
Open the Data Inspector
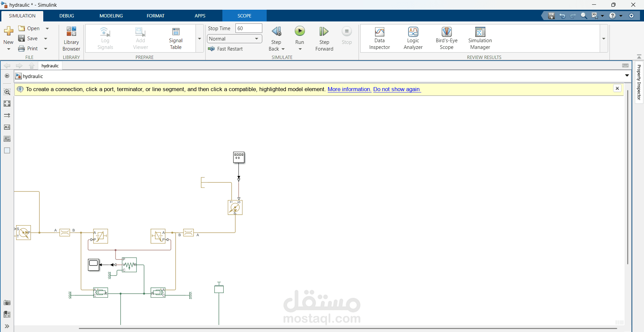379,38
